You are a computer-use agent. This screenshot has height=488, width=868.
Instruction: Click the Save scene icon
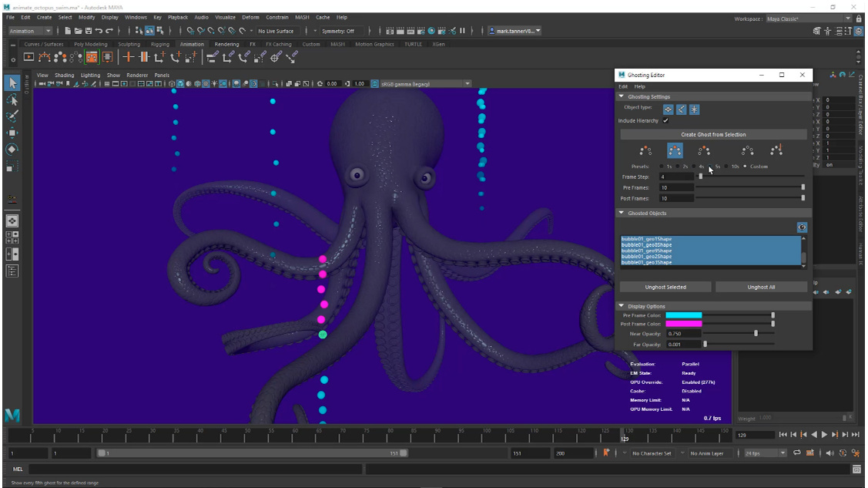[x=88, y=31]
